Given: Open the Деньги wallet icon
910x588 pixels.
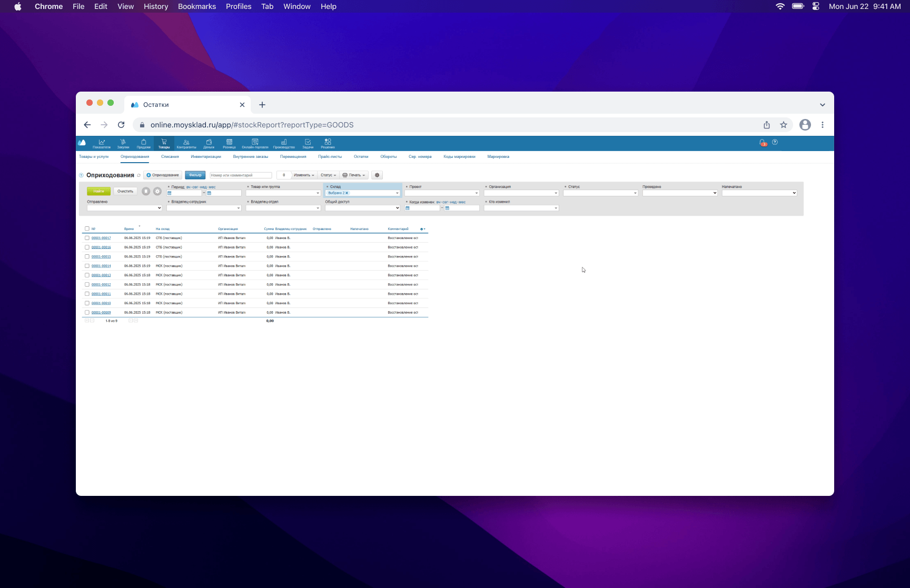Looking at the screenshot, I should [x=209, y=143].
